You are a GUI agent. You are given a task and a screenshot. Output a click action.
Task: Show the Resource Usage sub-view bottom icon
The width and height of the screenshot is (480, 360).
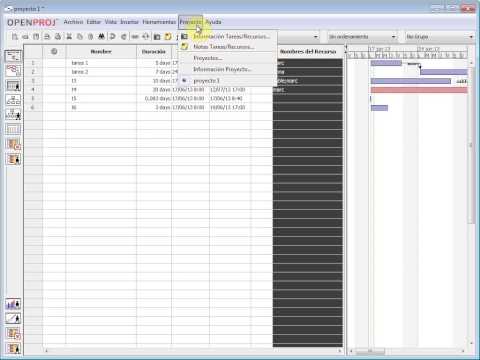(13, 348)
